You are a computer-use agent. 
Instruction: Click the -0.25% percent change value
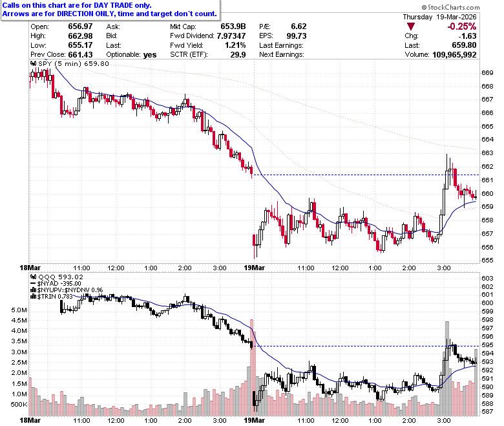[461, 27]
